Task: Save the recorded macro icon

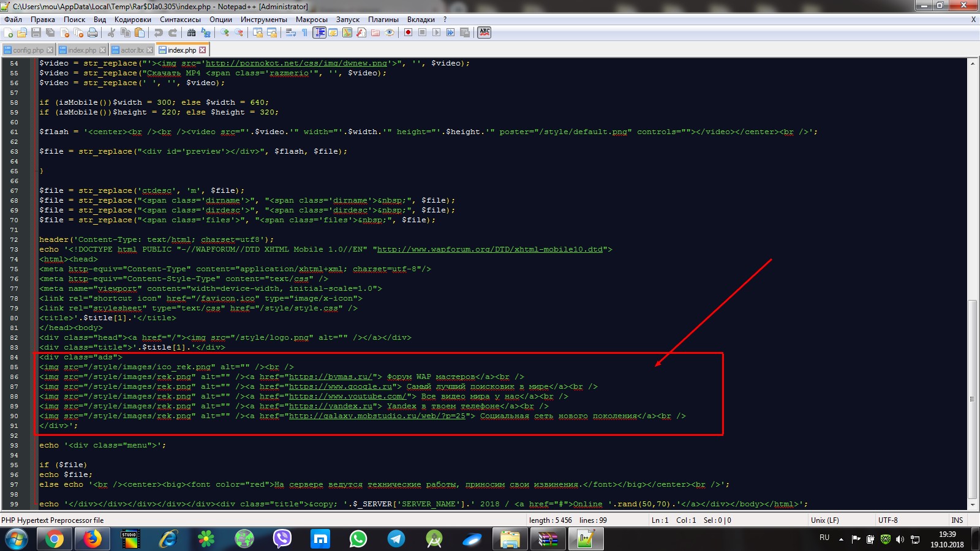Action: (x=465, y=32)
